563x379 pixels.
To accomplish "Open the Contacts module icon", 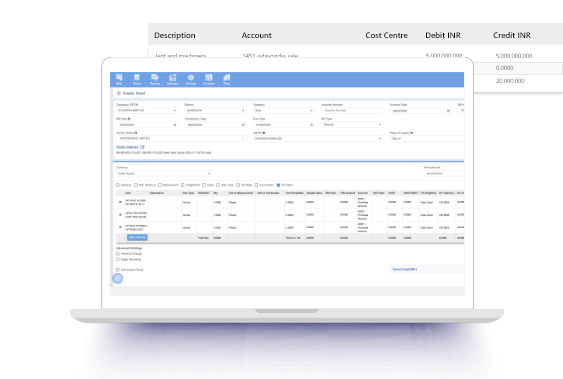I will pyautogui.click(x=209, y=79).
